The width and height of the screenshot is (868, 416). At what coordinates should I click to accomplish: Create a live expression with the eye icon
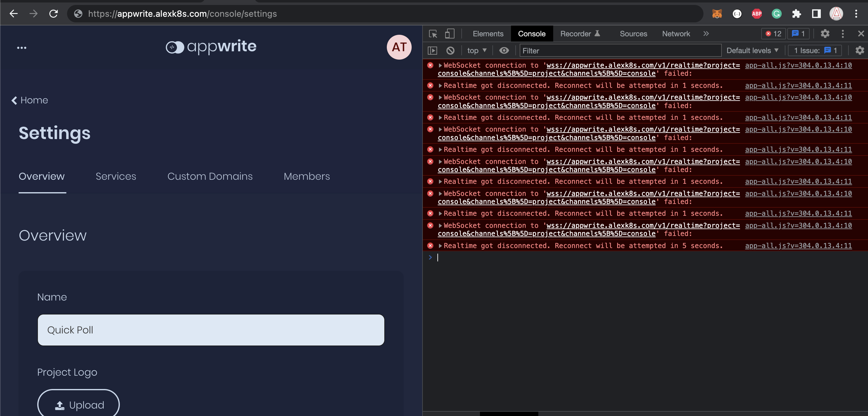pos(504,51)
